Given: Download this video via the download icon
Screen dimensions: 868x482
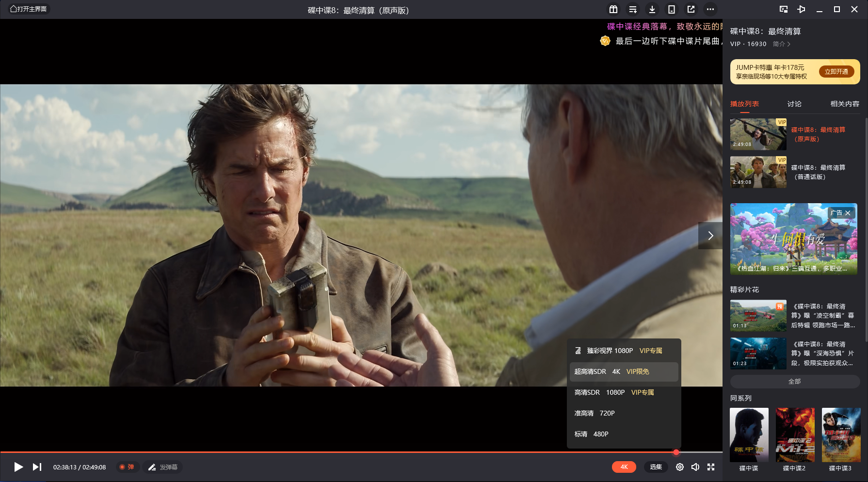Looking at the screenshot, I should (652, 9).
